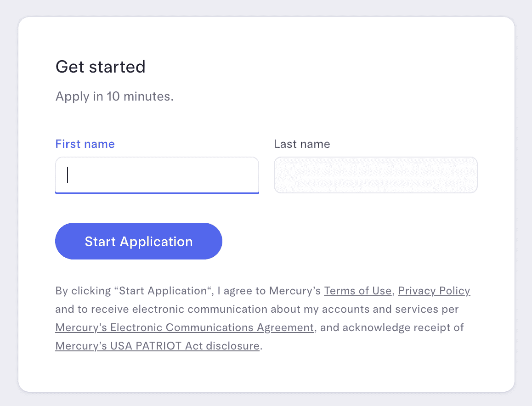Click the Last name label
The image size is (532, 406).
coord(302,144)
